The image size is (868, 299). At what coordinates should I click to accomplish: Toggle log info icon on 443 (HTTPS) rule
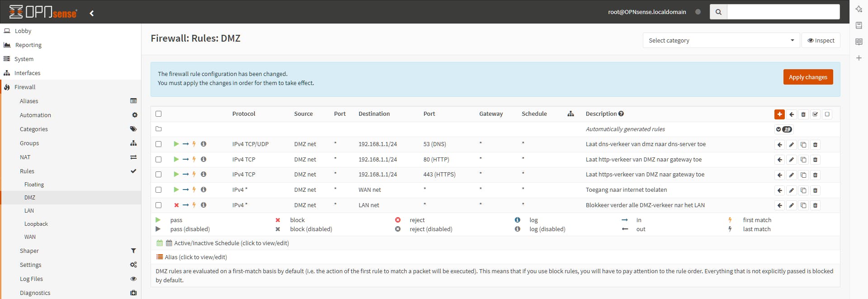[203, 174]
